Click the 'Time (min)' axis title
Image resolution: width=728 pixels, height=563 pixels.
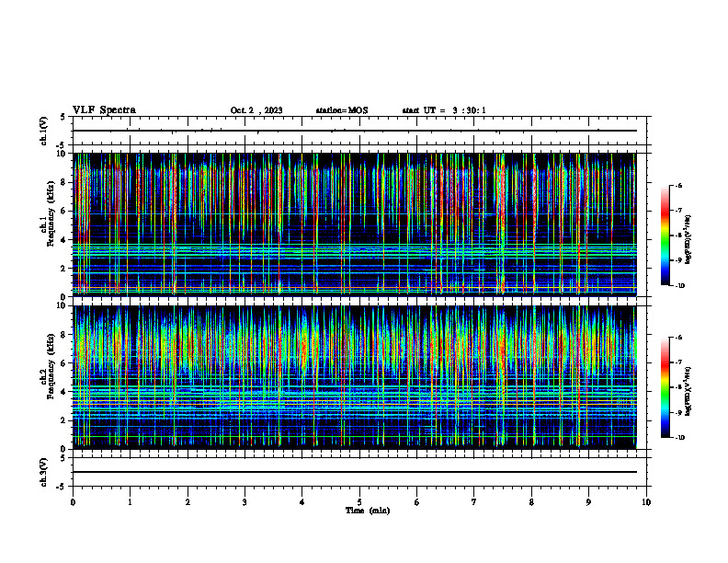click(368, 511)
